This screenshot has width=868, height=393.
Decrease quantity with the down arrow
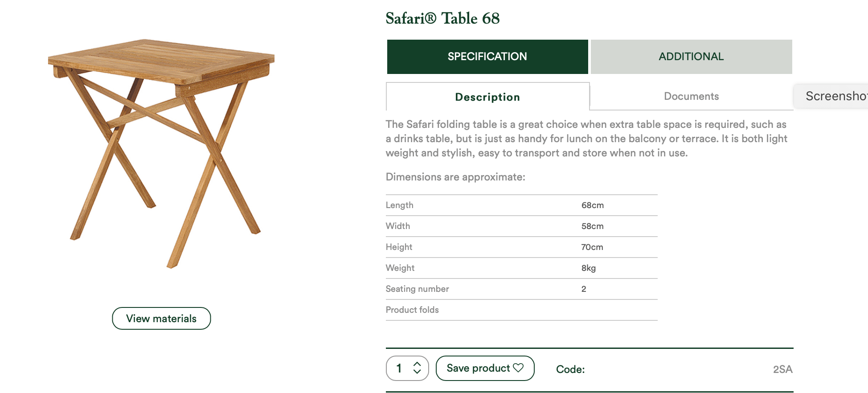click(x=417, y=372)
